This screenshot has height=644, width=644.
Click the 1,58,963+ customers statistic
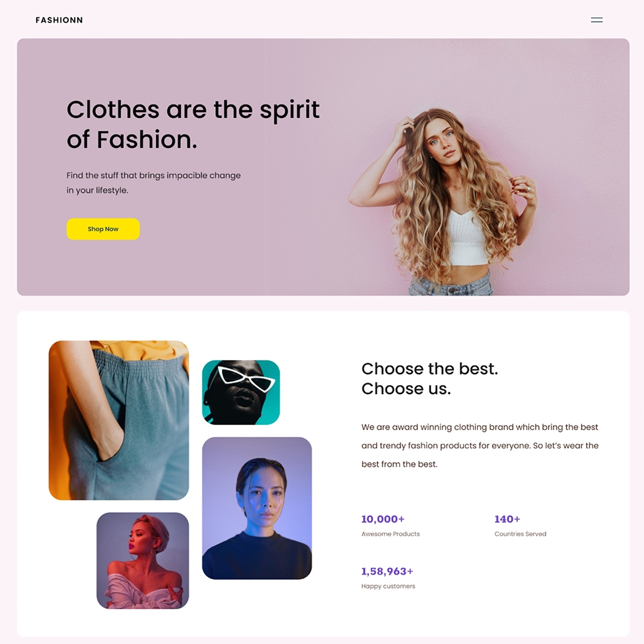[x=387, y=571]
